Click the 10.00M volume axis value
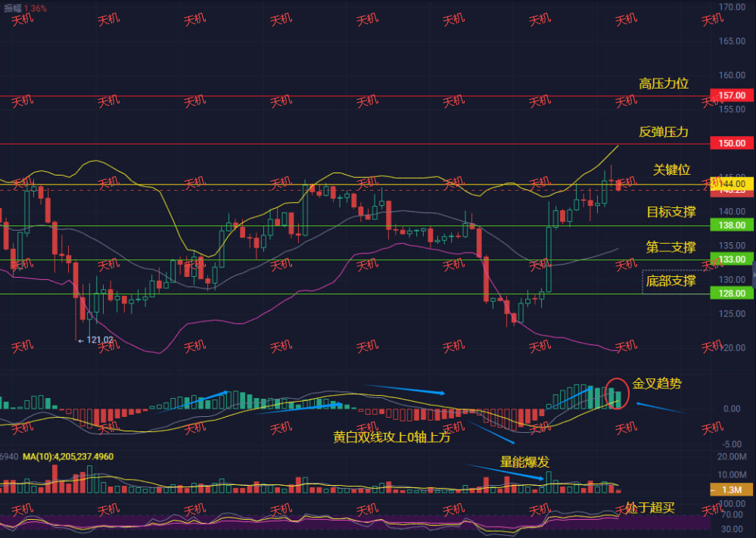Screen dimensions: 756x538 [x=732, y=475]
